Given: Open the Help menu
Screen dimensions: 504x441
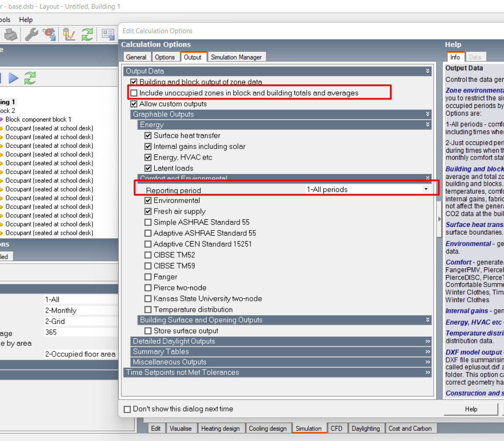Looking at the screenshot, I should pyautogui.click(x=26, y=20).
